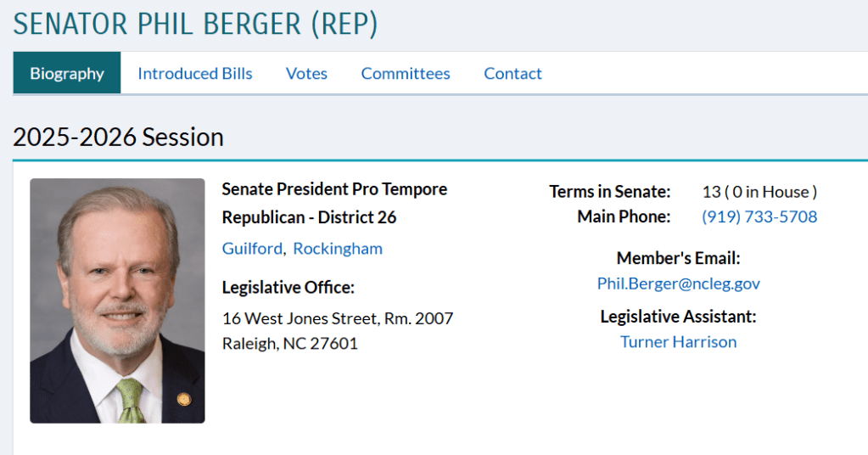Click the Legislative Office label

(x=288, y=288)
